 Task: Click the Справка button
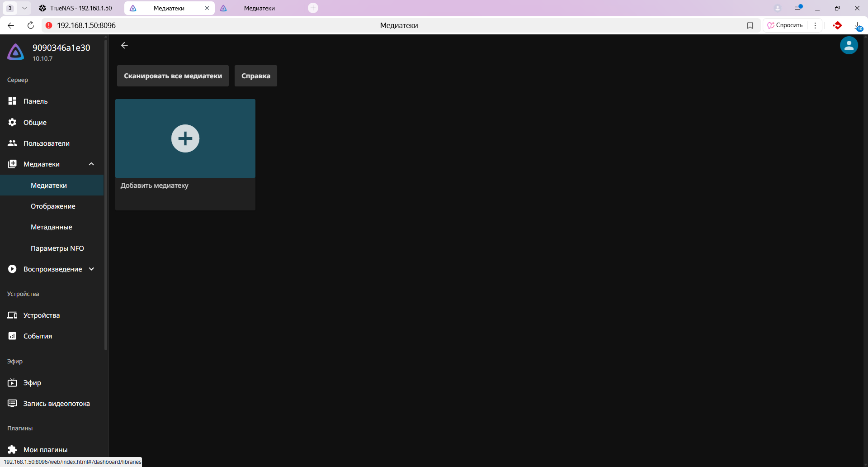255,76
